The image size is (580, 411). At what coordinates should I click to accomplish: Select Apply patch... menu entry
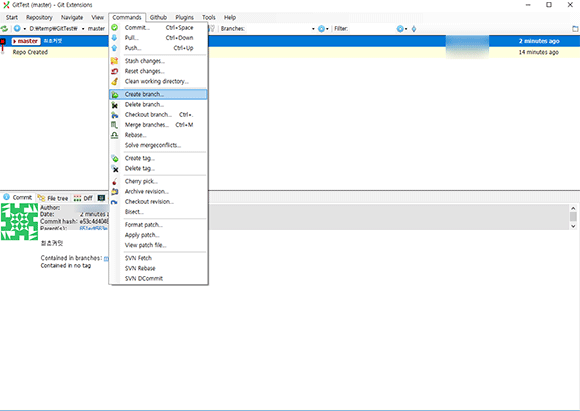pyautogui.click(x=158, y=235)
